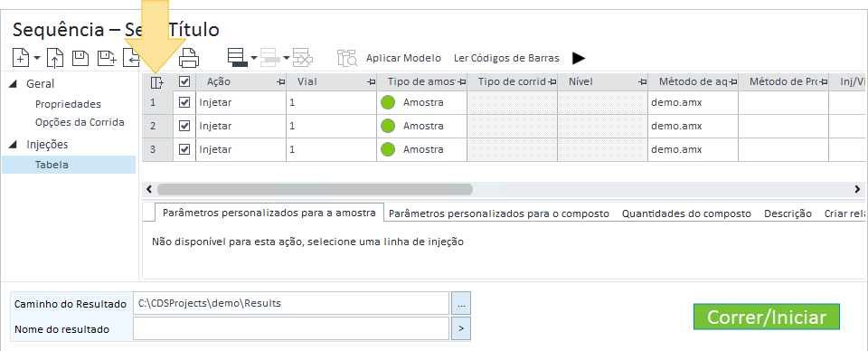Click the New sequence document icon
This screenshot has width=868, height=351.
click(21, 58)
